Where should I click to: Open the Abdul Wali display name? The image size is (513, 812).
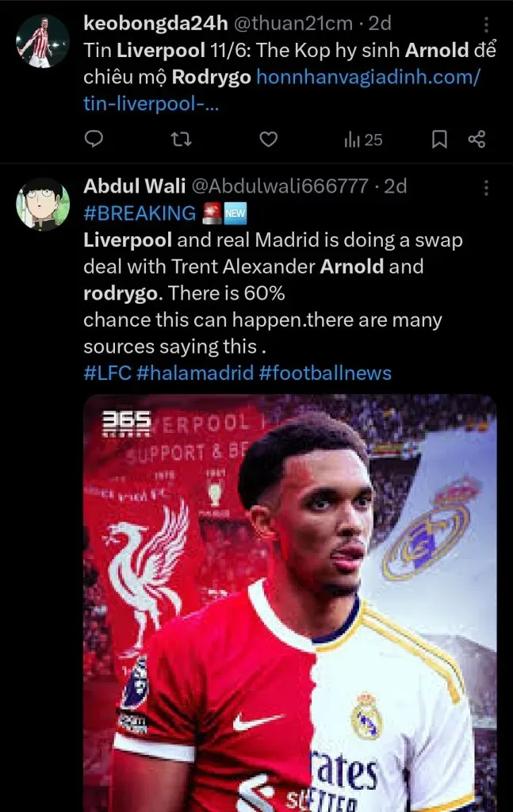coord(135,186)
